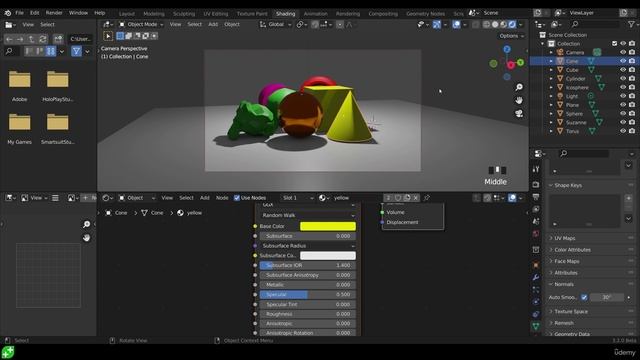Viewport: 640px width, 360px height.
Task: Click the Metallic value slider
Action: (x=308, y=285)
